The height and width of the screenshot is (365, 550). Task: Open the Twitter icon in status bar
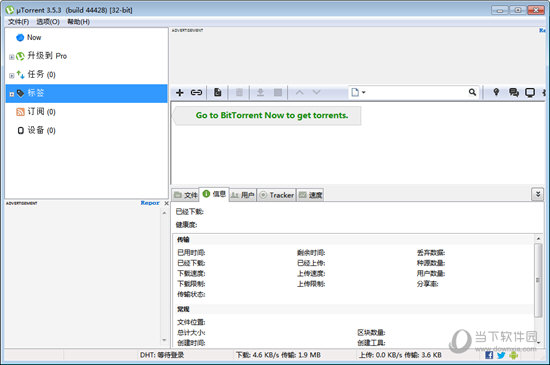[x=501, y=355]
